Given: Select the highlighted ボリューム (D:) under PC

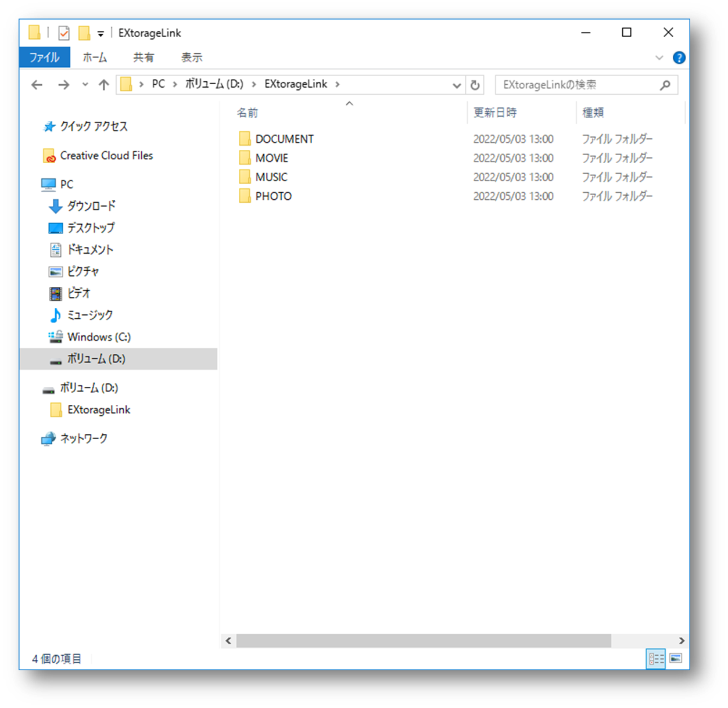Looking at the screenshot, I should pos(119,359).
